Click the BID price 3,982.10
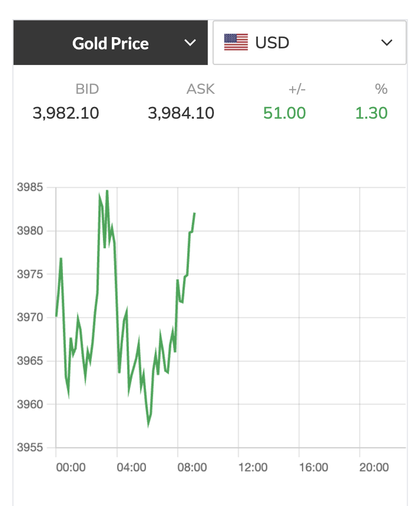 pos(66,113)
